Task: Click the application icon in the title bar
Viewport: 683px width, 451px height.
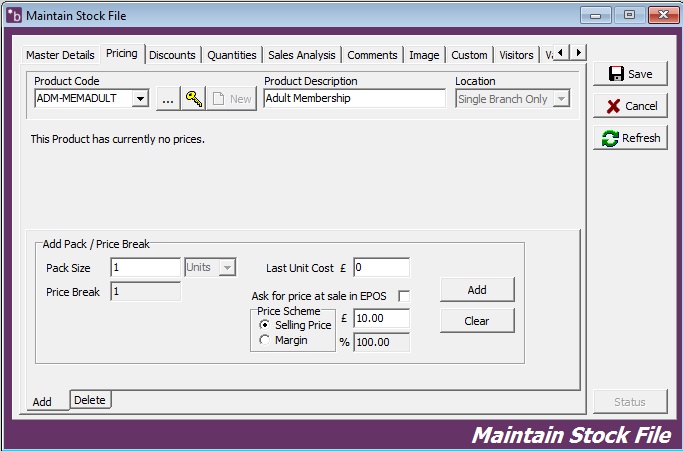Action: [14, 15]
